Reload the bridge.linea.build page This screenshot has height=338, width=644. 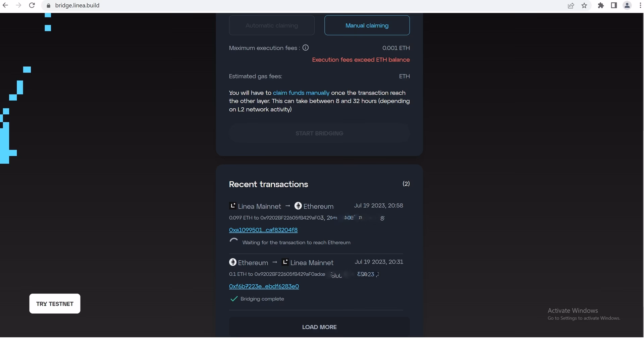coord(32,5)
